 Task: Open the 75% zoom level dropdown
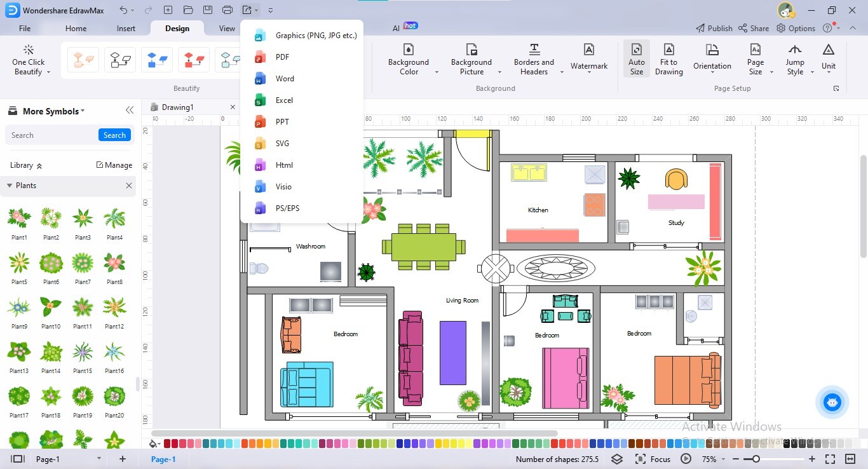715,459
